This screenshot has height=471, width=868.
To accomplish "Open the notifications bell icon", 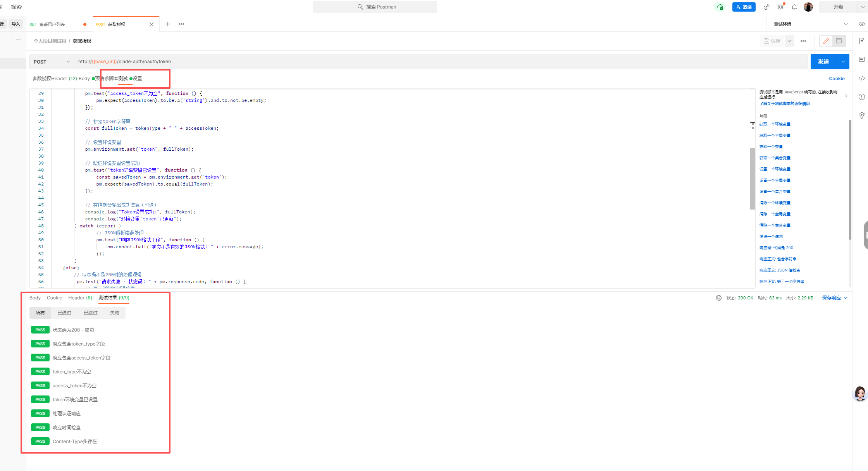I will tap(794, 7).
